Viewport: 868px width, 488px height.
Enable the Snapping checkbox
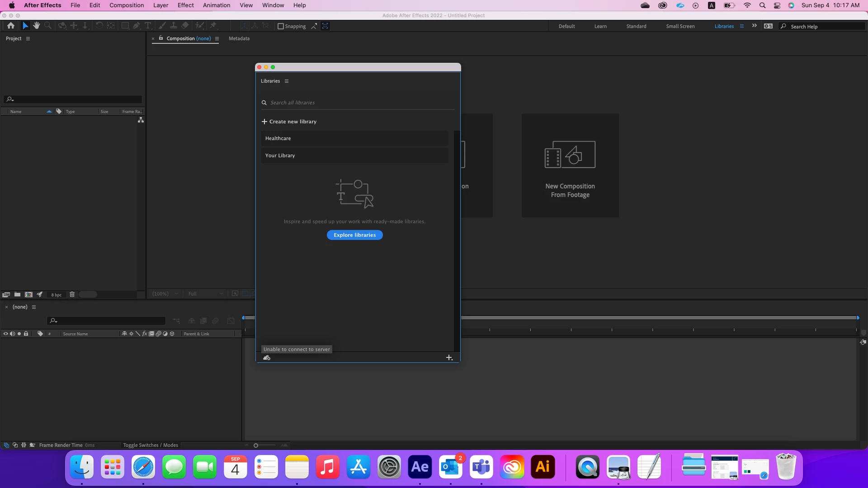click(281, 26)
